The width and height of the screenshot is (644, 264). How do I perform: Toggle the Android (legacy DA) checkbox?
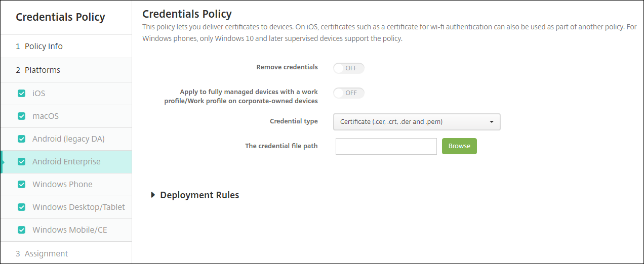pos(21,139)
